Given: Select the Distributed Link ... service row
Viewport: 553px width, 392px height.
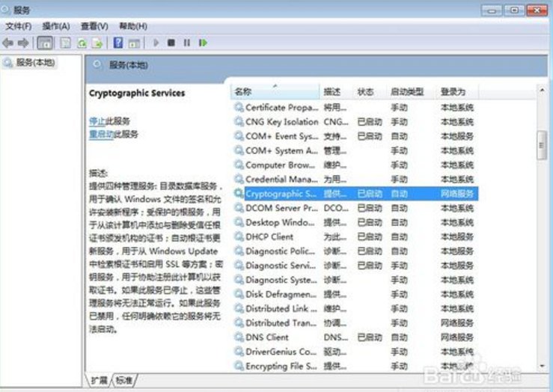Looking at the screenshot, I should tap(356, 308).
